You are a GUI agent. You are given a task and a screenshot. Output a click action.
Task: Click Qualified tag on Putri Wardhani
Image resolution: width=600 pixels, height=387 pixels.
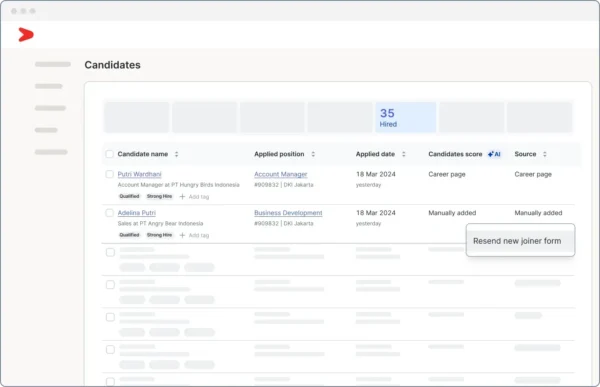point(129,196)
